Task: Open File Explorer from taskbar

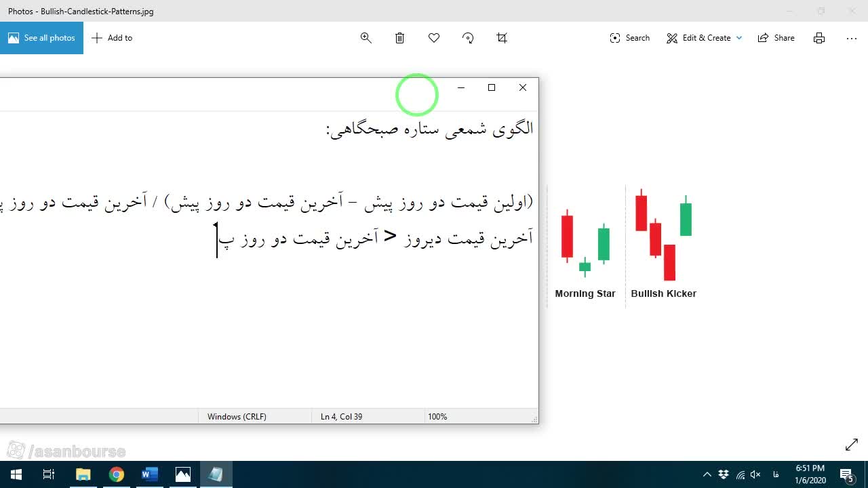Action: click(83, 474)
